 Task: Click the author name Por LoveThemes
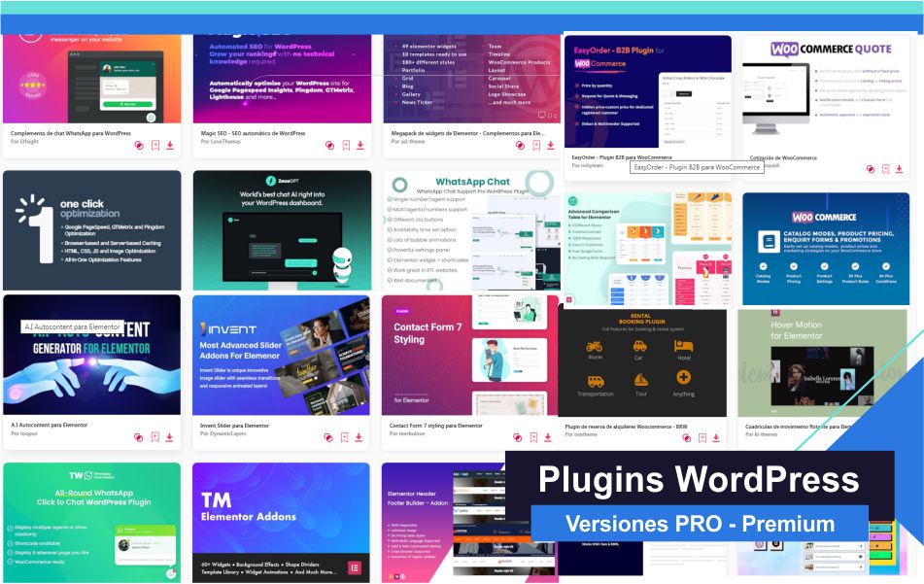(221, 142)
